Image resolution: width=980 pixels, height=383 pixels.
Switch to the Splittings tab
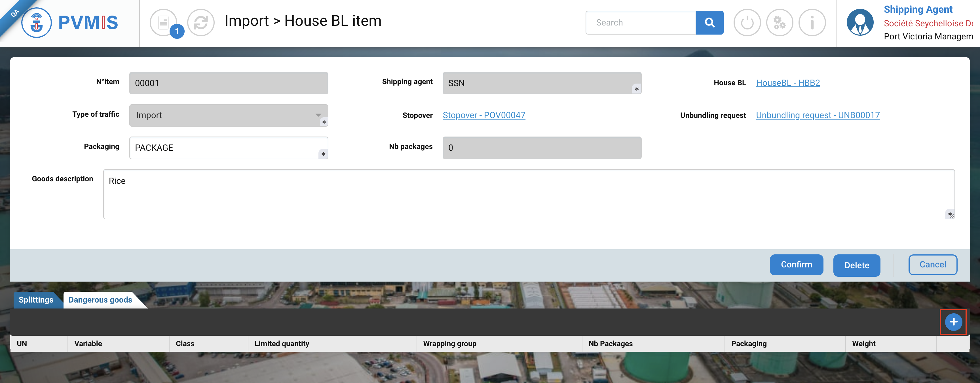click(x=36, y=300)
